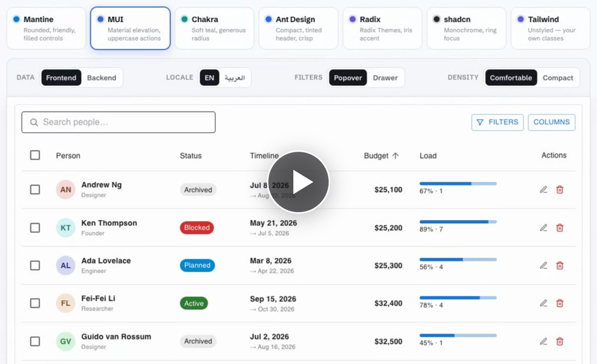
Task: Click the Active status badge
Action: click(x=194, y=303)
